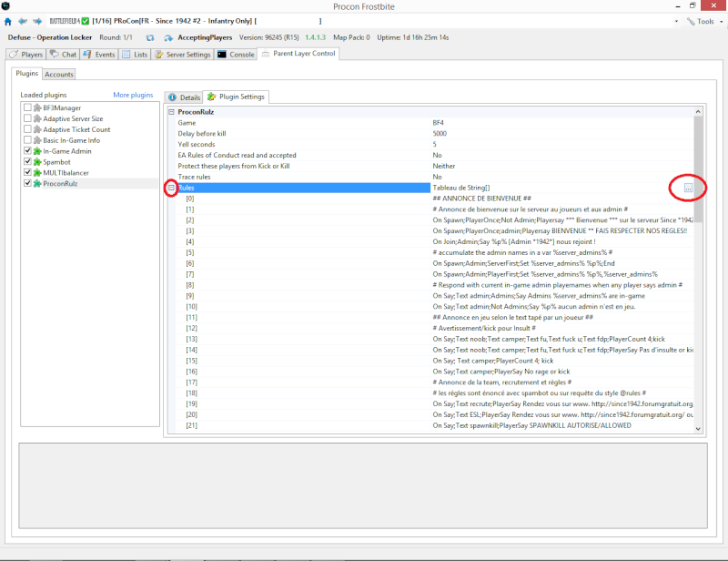
Task: Select the Game setting row
Action: point(434,123)
